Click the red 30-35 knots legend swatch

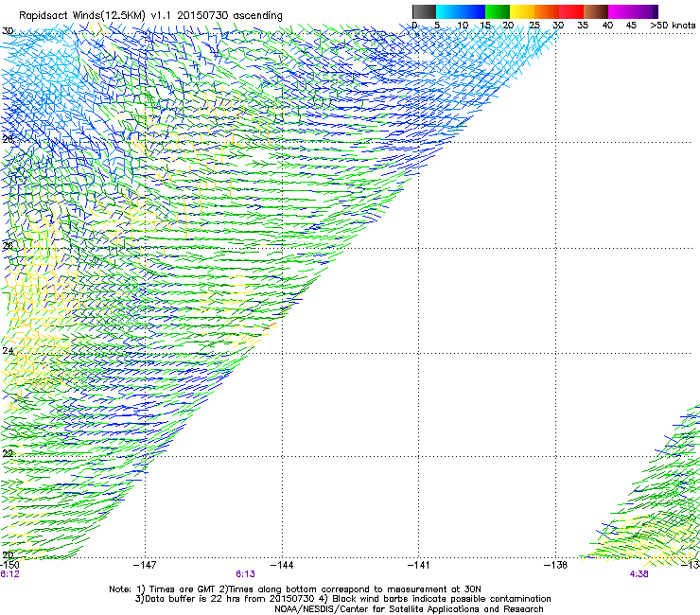pos(571,11)
